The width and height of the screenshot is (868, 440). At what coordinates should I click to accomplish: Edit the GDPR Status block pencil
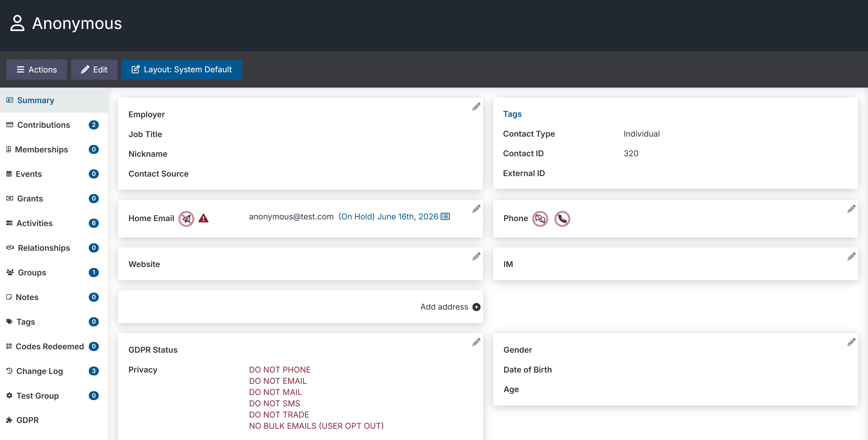[x=476, y=342]
